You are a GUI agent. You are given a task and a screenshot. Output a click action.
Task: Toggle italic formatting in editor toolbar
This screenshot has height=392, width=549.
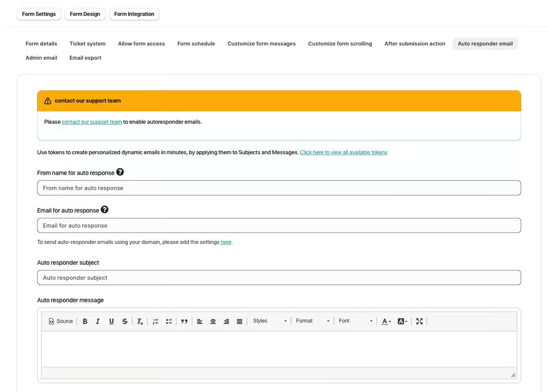pyautogui.click(x=98, y=321)
